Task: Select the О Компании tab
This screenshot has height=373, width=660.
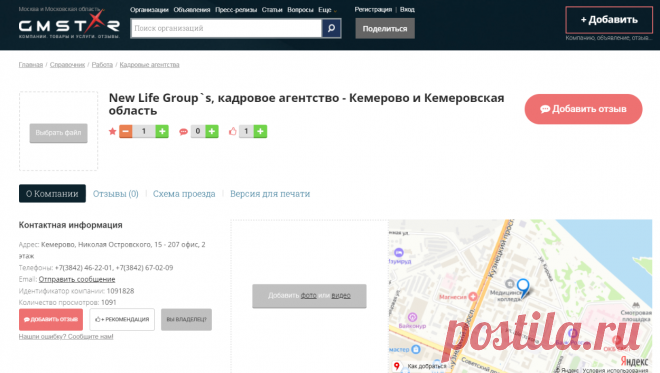Action: (x=52, y=194)
